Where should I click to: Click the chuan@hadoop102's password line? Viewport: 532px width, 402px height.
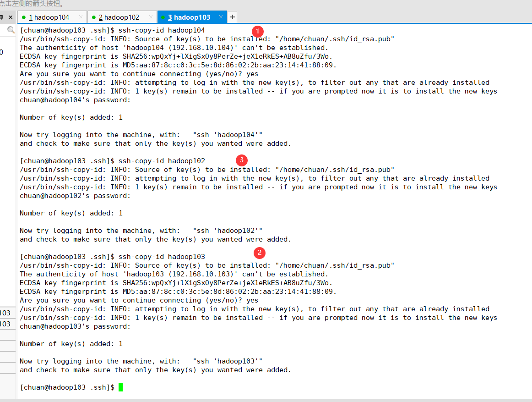75,196
